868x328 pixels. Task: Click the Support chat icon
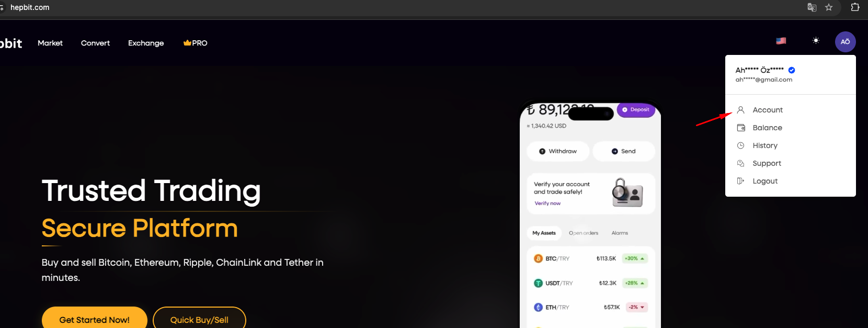coord(740,163)
